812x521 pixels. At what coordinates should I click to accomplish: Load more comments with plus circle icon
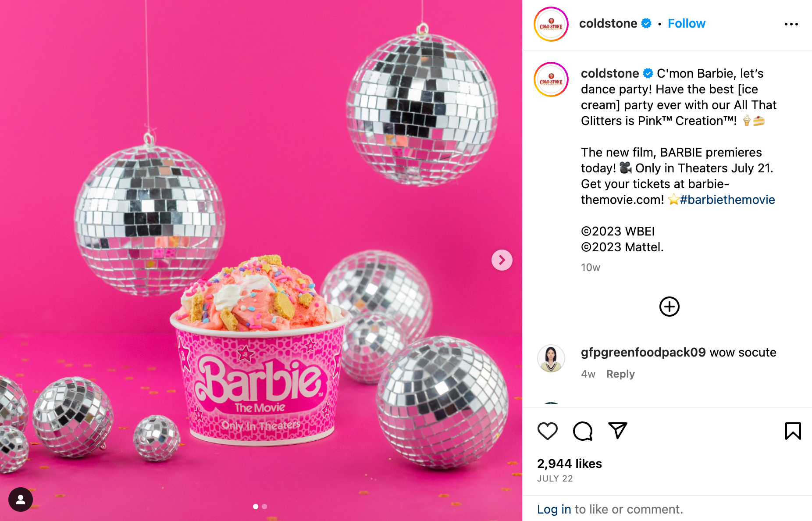(670, 307)
